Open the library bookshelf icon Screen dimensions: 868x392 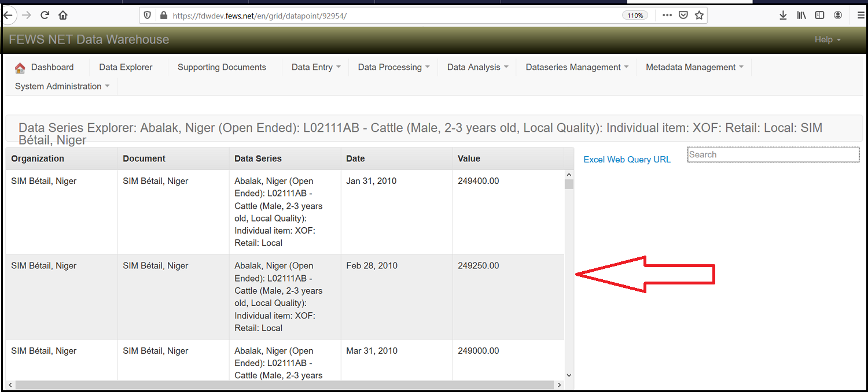pos(801,16)
